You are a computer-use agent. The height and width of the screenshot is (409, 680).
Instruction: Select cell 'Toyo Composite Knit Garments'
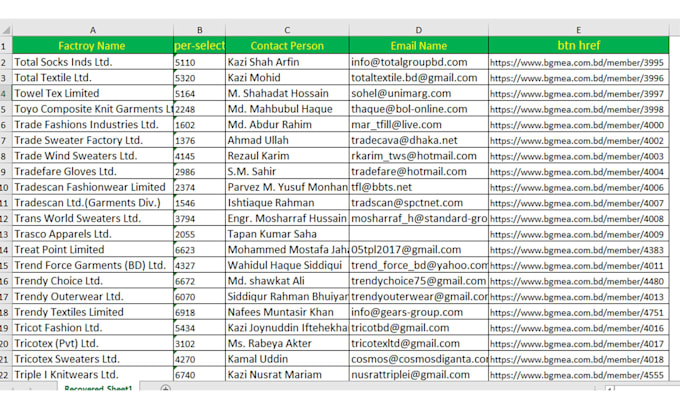point(92,109)
